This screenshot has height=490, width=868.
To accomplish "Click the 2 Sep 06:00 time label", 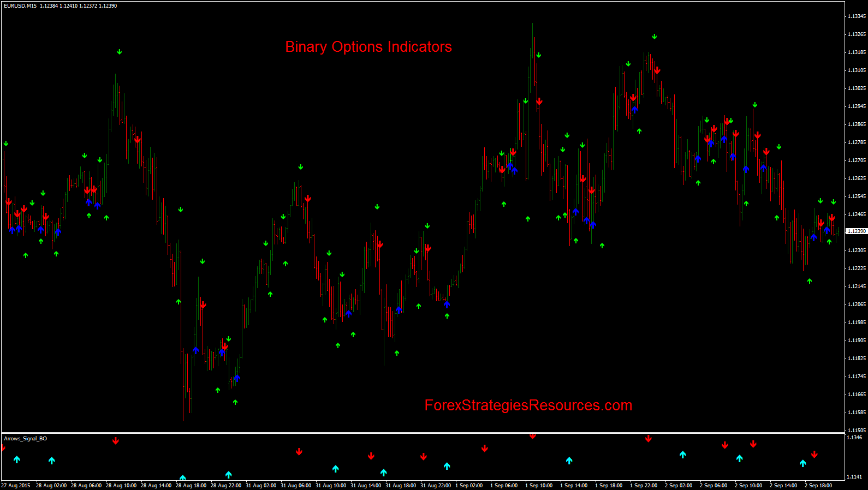I will coord(714,486).
